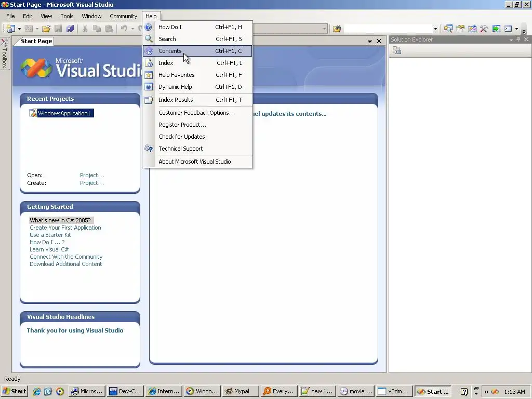Image resolution: width=532 pixels, height=399 pixels.
Task: Click the Save floppy disk icon
Action: click(58, 29)
